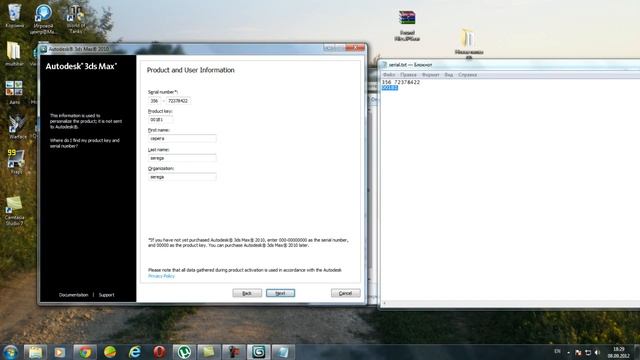Open Internet Explorer from the taskbar
Image resolution: width=640 pixels, height=360 pixels.
[135, 352]
